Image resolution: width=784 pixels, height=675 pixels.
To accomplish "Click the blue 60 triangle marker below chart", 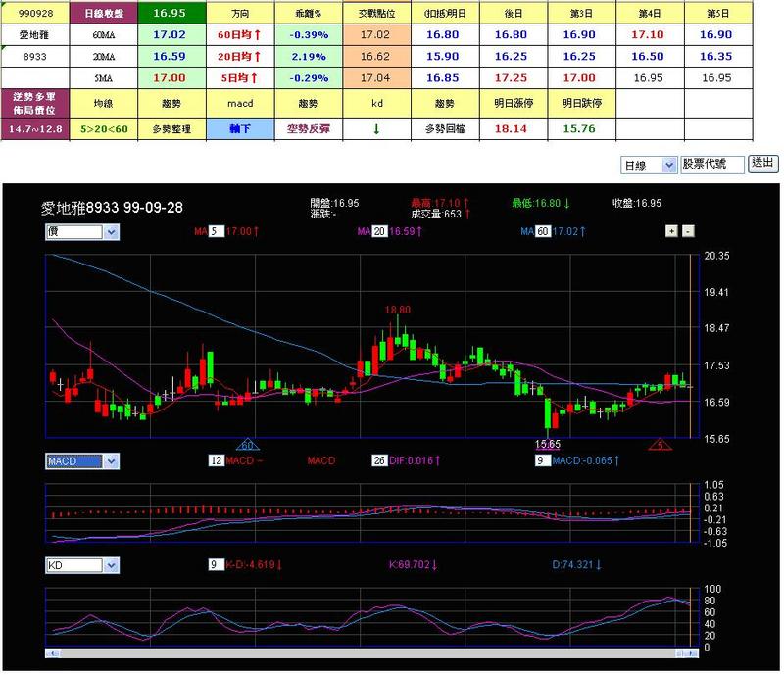I will click(248, 446).
